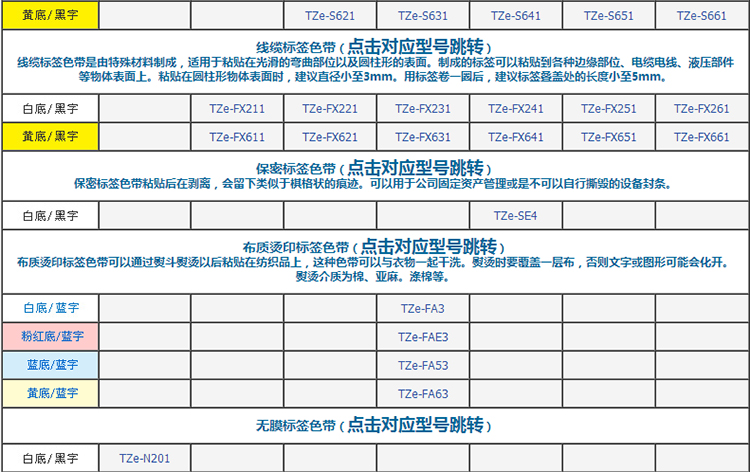The height and width of the screenshot is (472, 750).
Task: Open the TZe-SE4 security tape link
Action: coord(516,216)
